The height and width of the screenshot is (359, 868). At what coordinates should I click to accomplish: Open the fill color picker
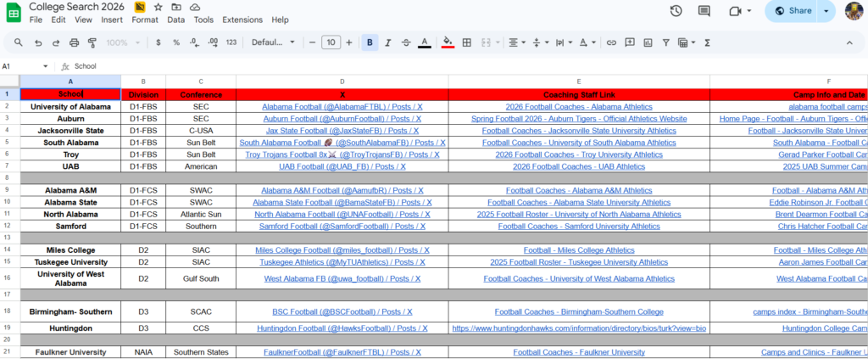coord(448,42)
